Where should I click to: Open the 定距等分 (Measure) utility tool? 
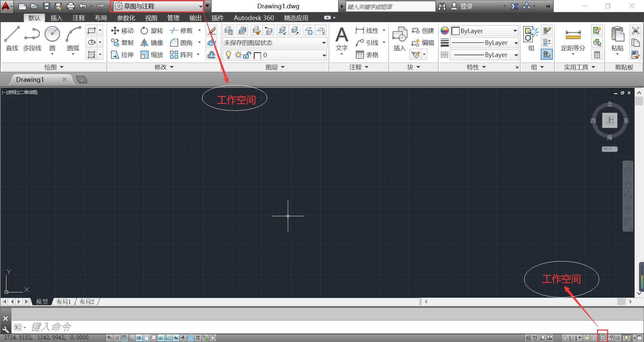[x=573, y=40]
